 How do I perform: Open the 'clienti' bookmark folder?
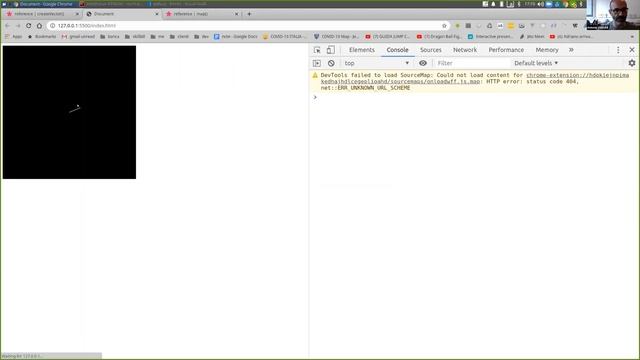tap(179, 37)
